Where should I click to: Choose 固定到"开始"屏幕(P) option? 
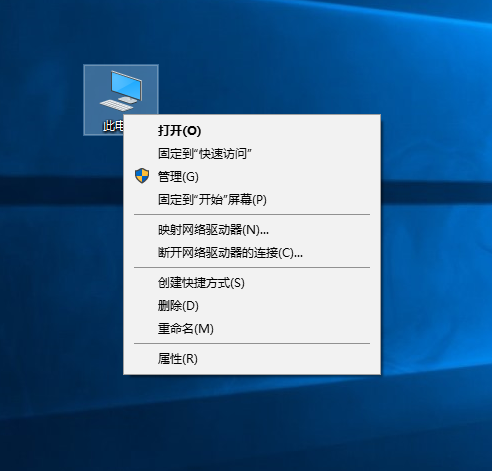[x=252, y=200]
